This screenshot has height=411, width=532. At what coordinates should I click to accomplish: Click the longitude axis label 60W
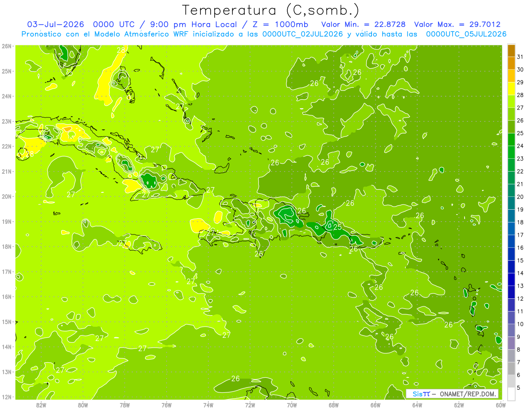tap(501, 405)
